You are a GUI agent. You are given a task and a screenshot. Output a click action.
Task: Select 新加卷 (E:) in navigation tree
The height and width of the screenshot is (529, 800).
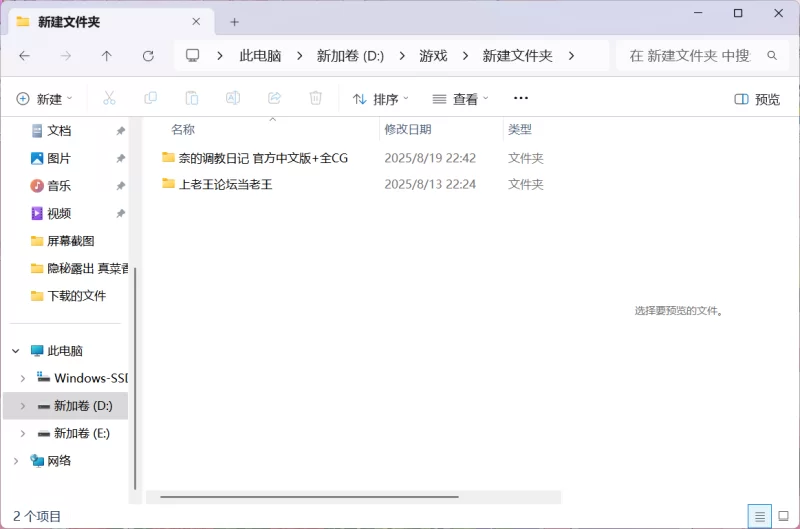click(x=82, y=434)
